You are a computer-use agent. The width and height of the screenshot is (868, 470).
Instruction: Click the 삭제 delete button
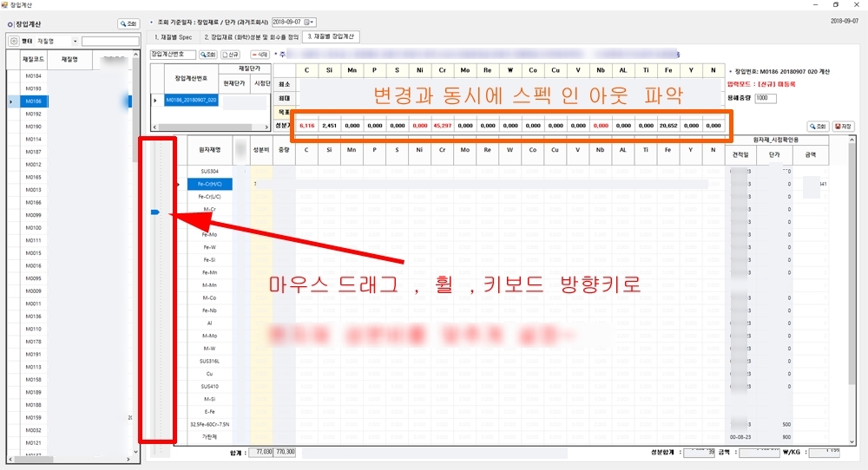pyautogui.click(x=260, y=54)
